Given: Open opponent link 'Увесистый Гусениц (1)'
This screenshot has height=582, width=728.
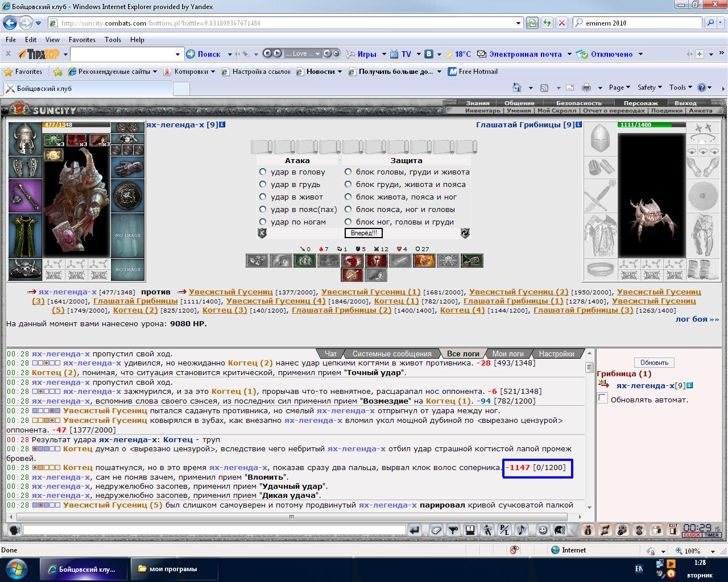Looking at the screenshot, I should tap(371, 292).
